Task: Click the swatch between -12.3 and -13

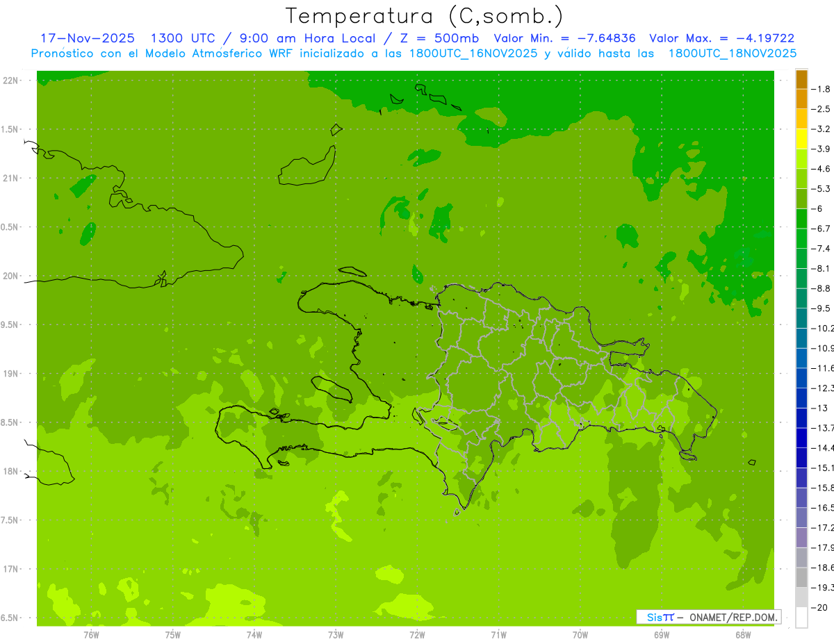Action: [x=801, y=398]
